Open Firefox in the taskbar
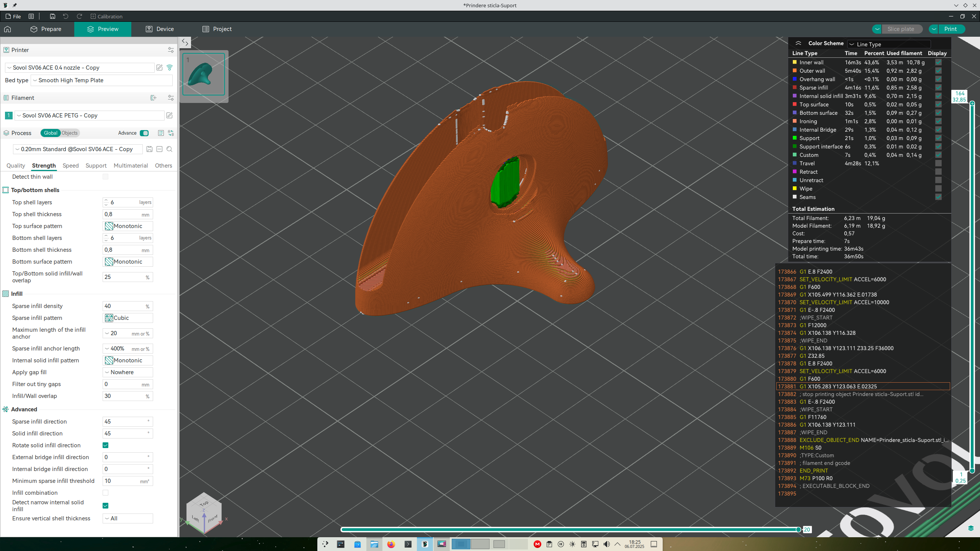980x551 pixels. [391, 544]
